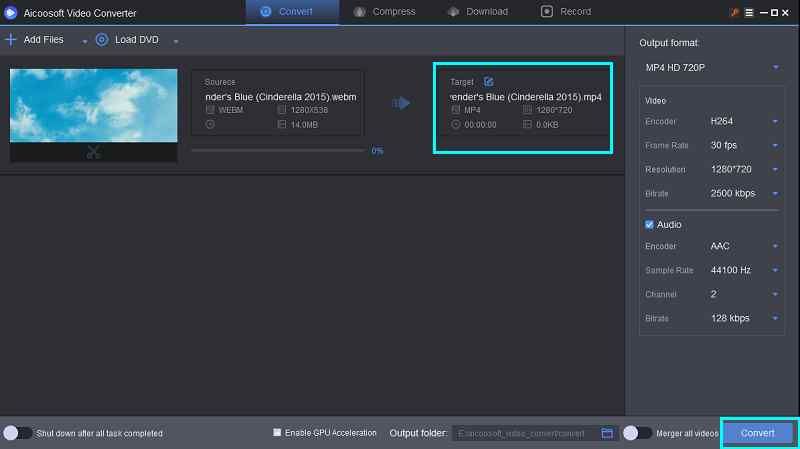Click the Convert button

758,433
